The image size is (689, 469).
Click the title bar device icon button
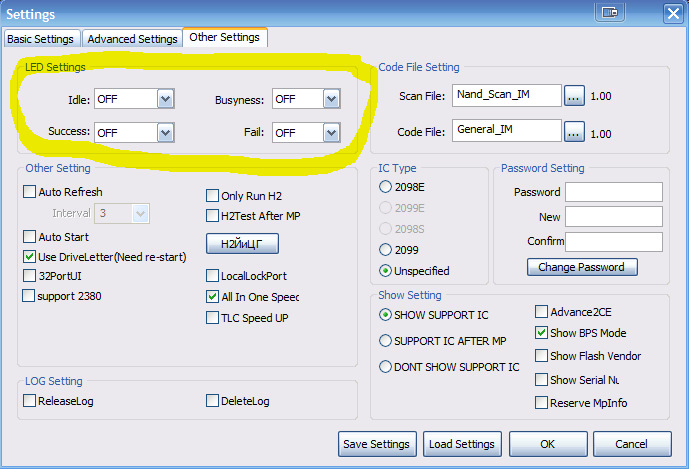click(x=610, y=12)
